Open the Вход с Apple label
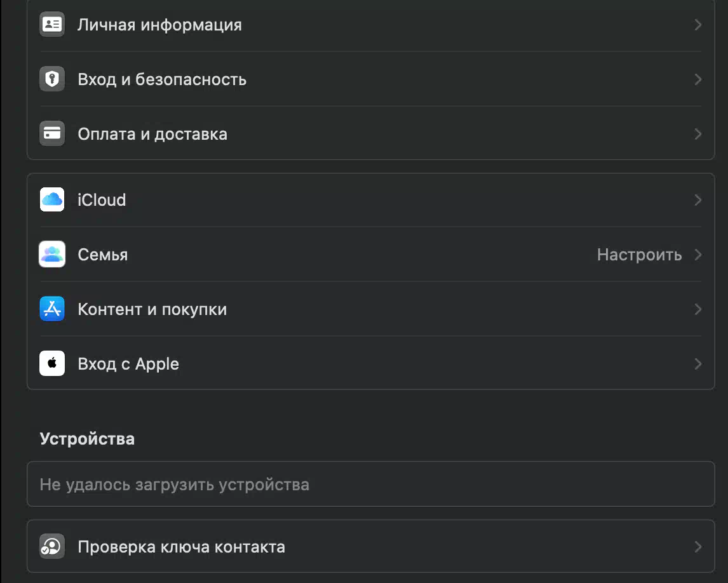 pyautogui.click(x=128, y=364)
